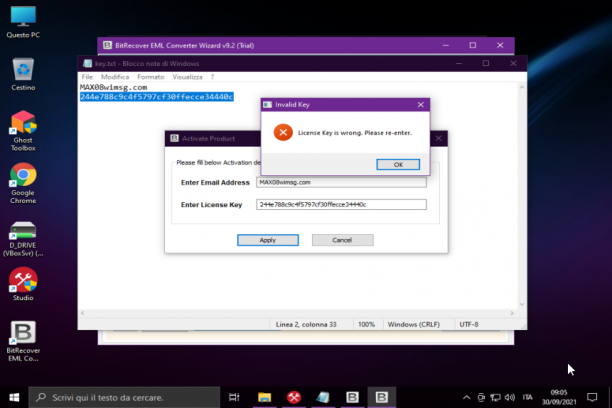Screen dimensions: 612x408
Task: Close the Invalid Key dialog
Action: point(420,105)
